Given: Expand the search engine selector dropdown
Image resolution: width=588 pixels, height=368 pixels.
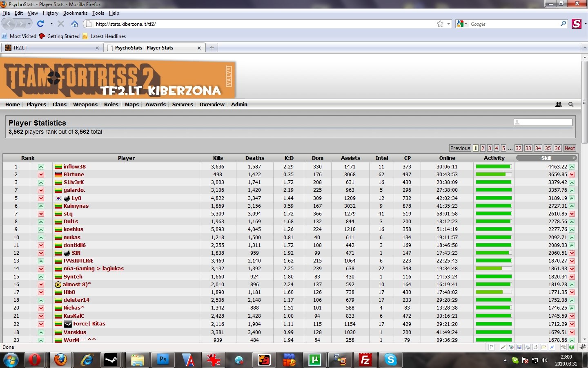Looking at the screenshot, I should 462,24.
